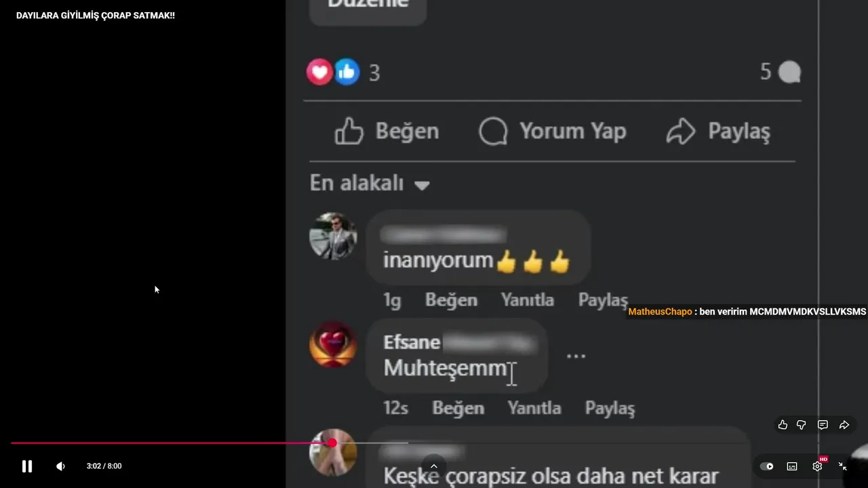Viewport: 868px width, 488px height.
Task: Like the video with thumbs-up icon
Action: (x=783, y=425)
